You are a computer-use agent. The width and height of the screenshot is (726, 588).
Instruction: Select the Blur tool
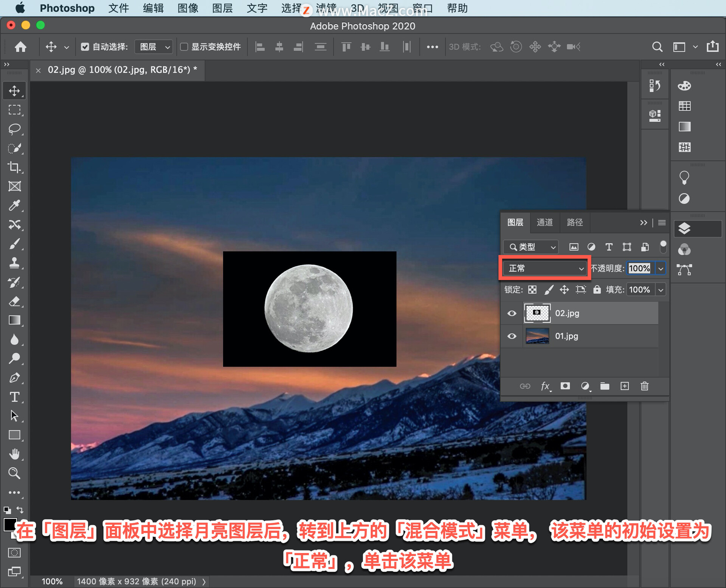pyautogui.click(x=14, y=339)
